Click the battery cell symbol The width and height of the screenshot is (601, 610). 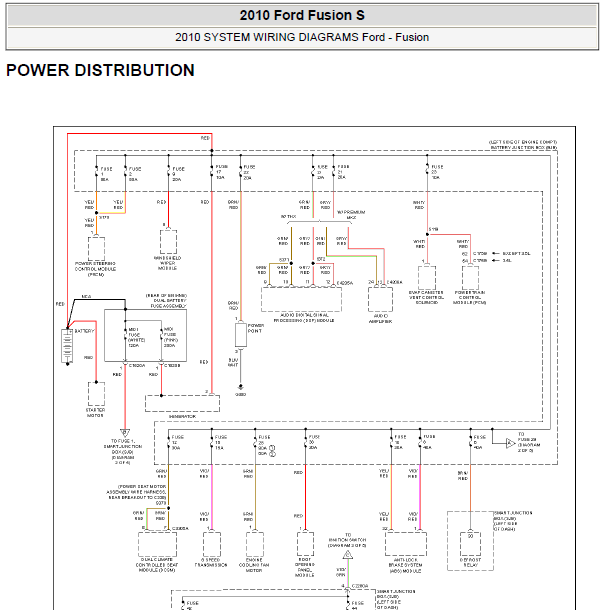67,345
